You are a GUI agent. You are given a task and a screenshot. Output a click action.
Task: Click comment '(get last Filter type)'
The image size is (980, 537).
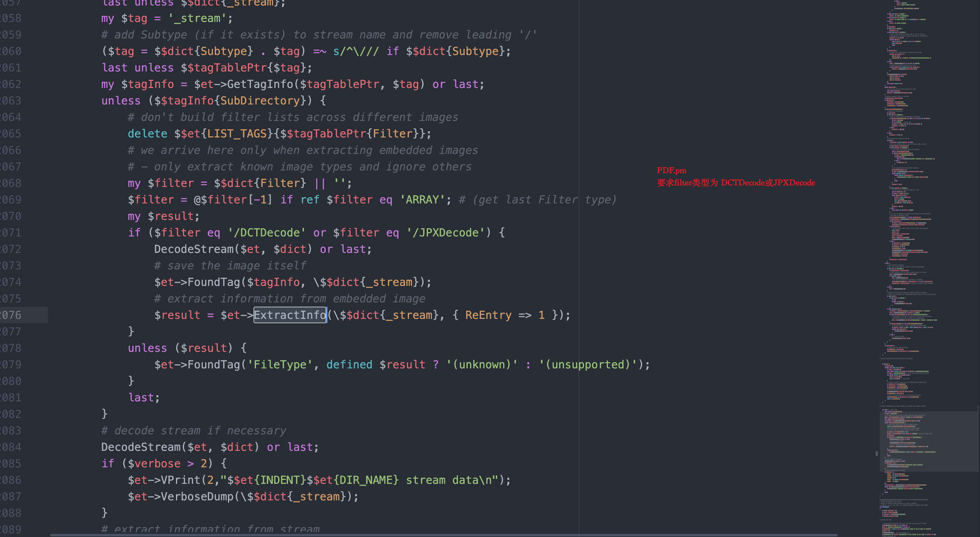pos(538,199)
